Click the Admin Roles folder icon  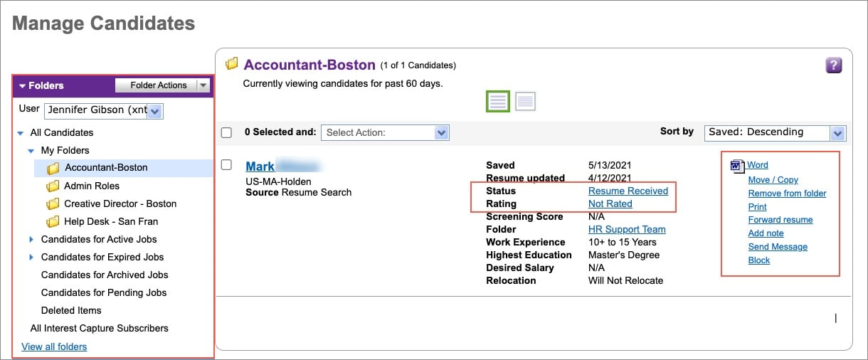point(53,186)
